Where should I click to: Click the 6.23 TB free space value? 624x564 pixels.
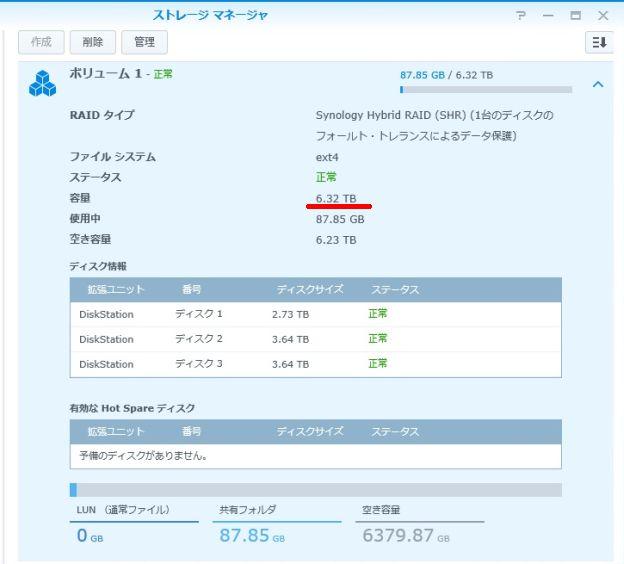point(336,240)
